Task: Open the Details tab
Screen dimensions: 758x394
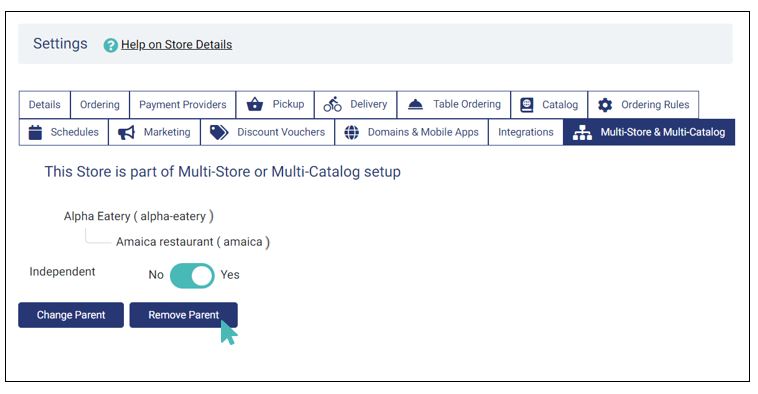Action: [x=44, y=104]
